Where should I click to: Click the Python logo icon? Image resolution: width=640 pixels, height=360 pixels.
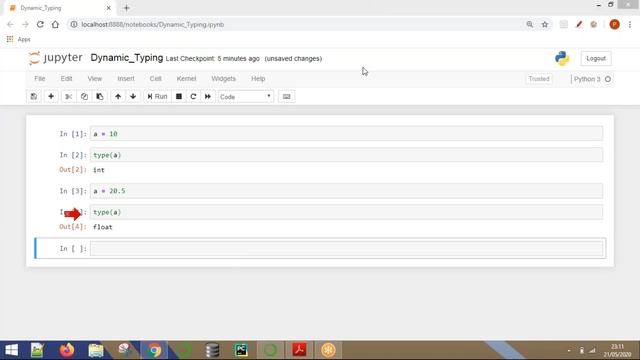pyautogui.click(x=562, y=58)
